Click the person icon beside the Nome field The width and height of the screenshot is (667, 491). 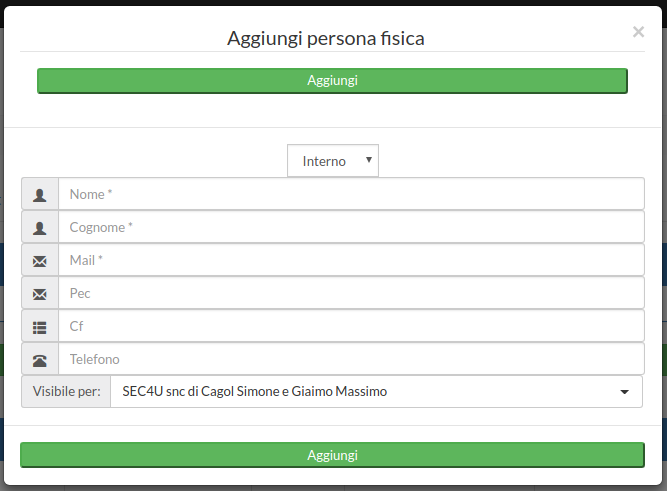tap(40, 195)
